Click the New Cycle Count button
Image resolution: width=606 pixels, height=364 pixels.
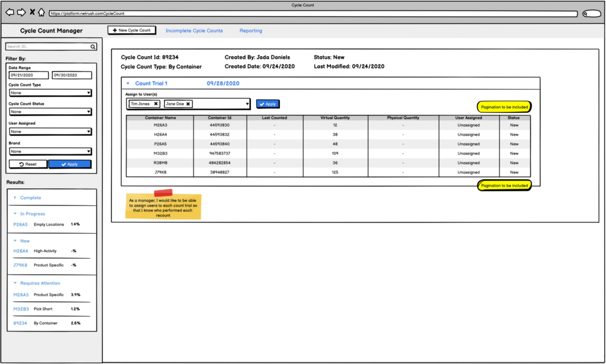coord(132,30)
